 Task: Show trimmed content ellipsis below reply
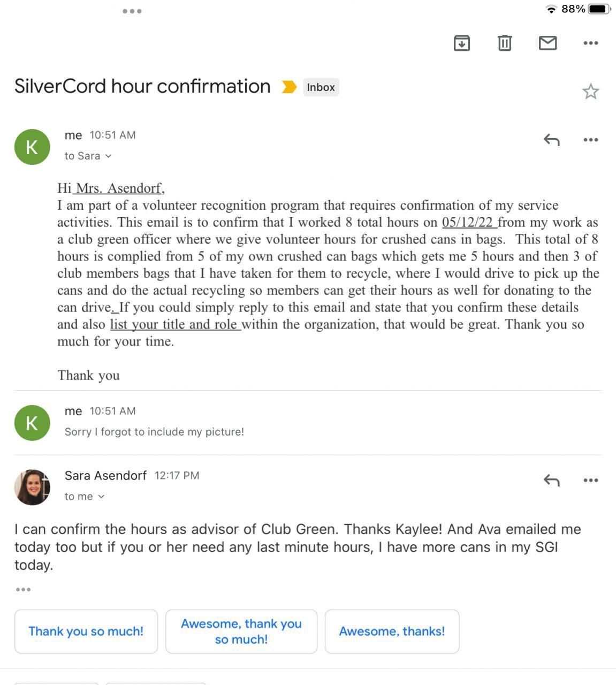point(23,589)
